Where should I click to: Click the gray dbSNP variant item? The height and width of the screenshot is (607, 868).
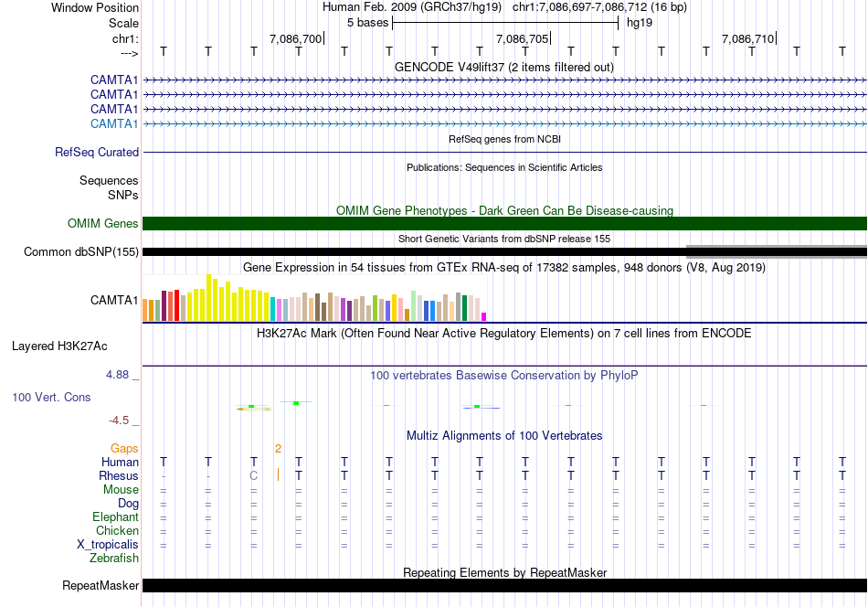pos(776,252)
